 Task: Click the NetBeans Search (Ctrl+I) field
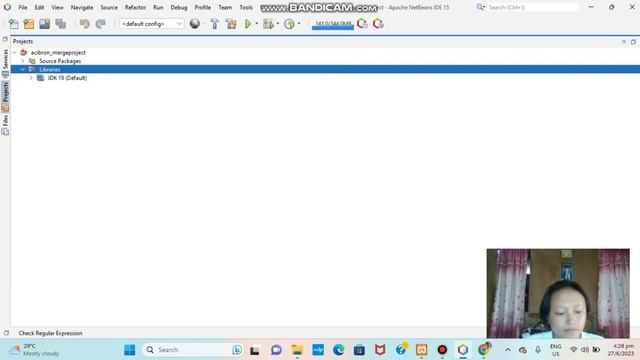click(533, 7)
